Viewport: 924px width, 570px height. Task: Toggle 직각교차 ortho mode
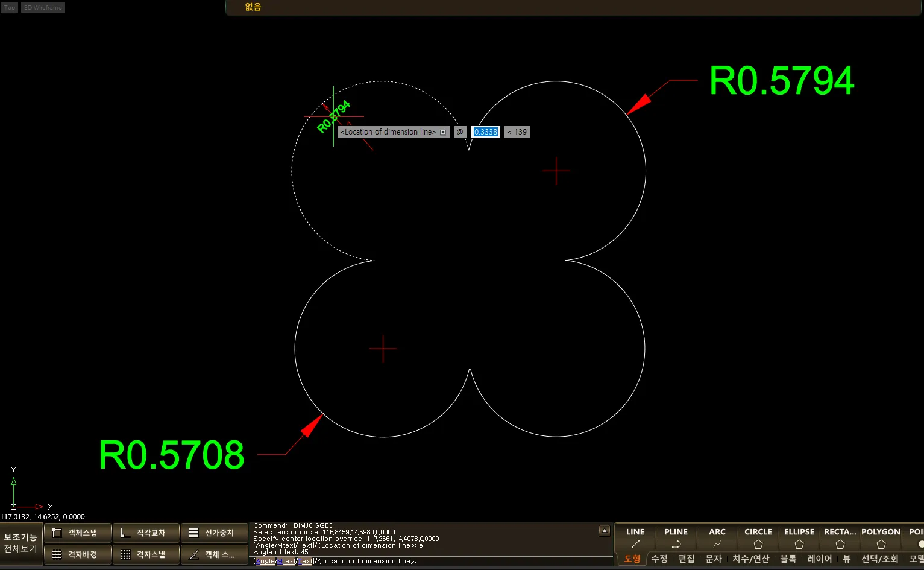pos(146,533)
